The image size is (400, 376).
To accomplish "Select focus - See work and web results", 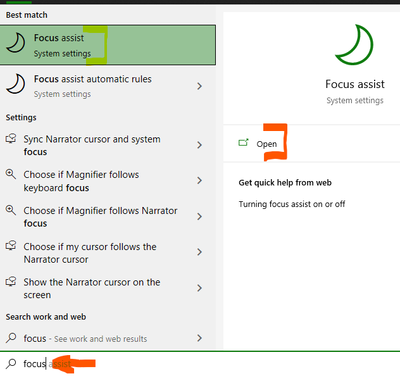I will (x=108, y=338).
